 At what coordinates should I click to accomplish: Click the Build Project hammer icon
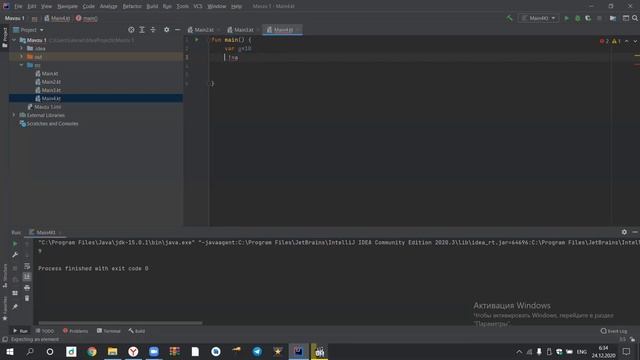(509, 18)
